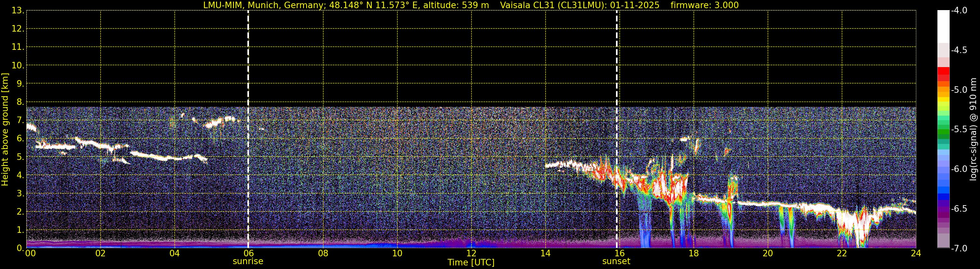The width and height of the screenshot is (980, 269).
Task: Click the "Vaisala CL31 (CL31LMU)" instrument name
Action: click(x=553, y=5)
